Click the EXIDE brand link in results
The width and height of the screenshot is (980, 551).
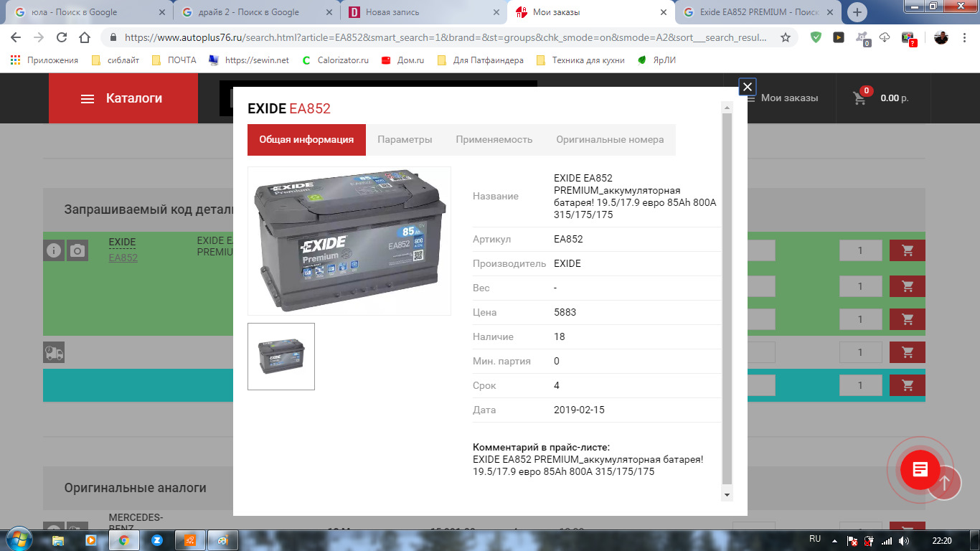[x=122, y=242]
